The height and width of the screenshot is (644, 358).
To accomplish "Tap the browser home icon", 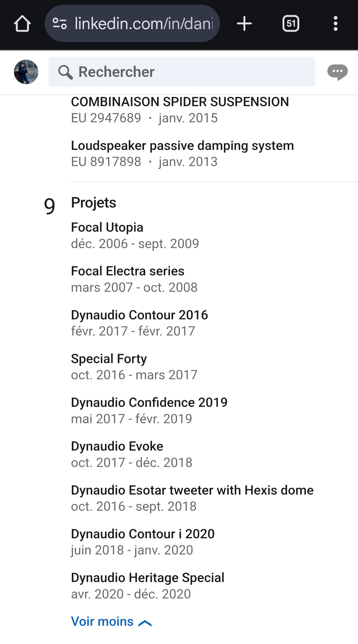I will coord(22,24).
